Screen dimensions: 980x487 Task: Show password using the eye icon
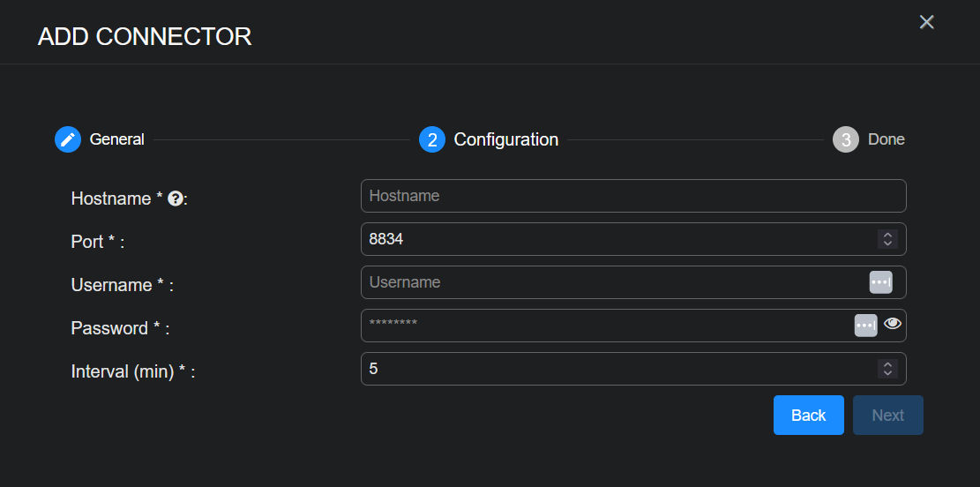[893, 324]
